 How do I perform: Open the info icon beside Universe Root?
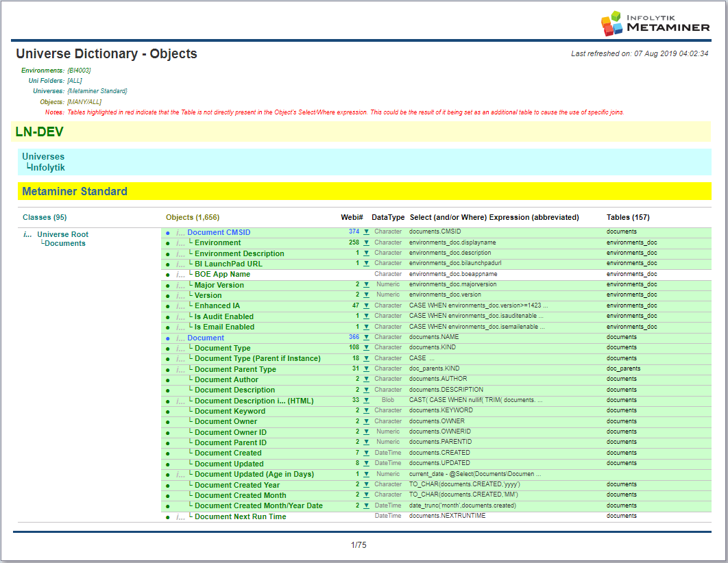(27, 235)
